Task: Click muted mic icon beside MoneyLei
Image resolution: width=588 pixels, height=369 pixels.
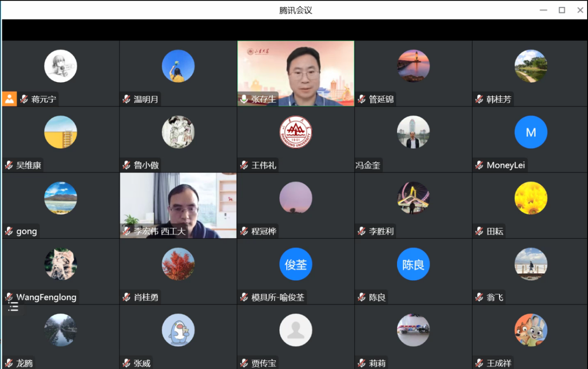Action: coord(480,165)
